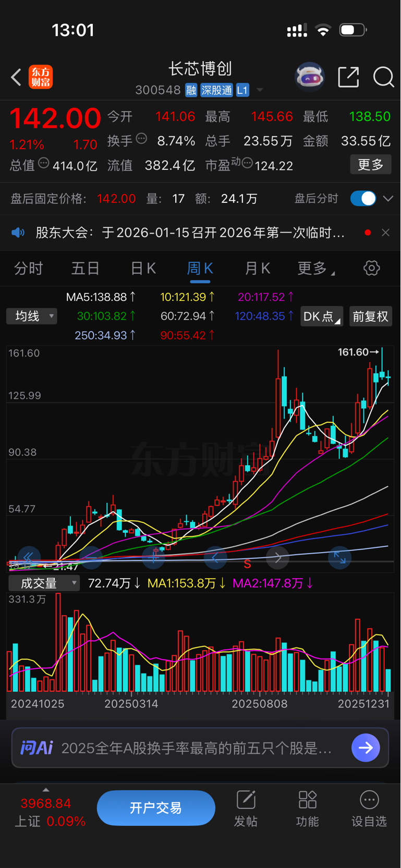Screen dimensions: 401x868
Task: Share the stock page via export icon
Action: [348, 77]
